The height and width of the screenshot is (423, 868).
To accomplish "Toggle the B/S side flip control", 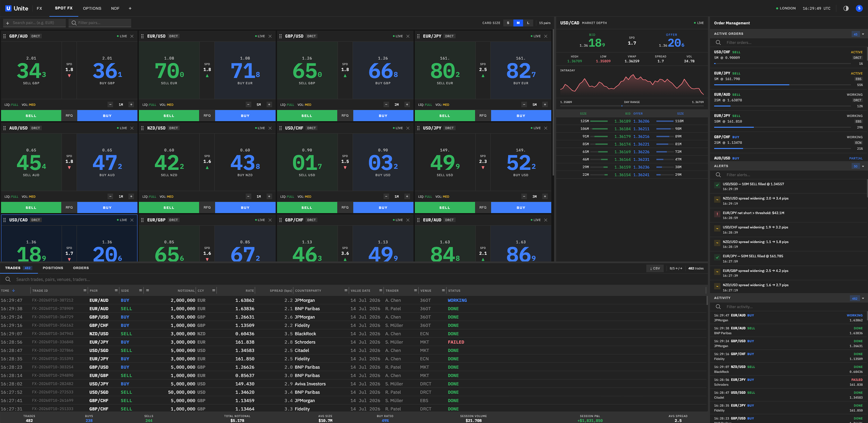I will (x=676, y=268).
